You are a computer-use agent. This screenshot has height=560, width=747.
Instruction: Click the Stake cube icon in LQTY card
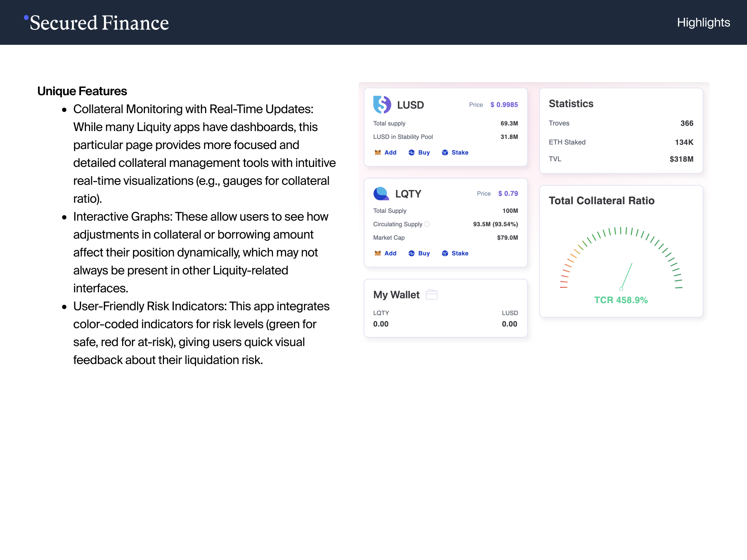pos(445,253)
